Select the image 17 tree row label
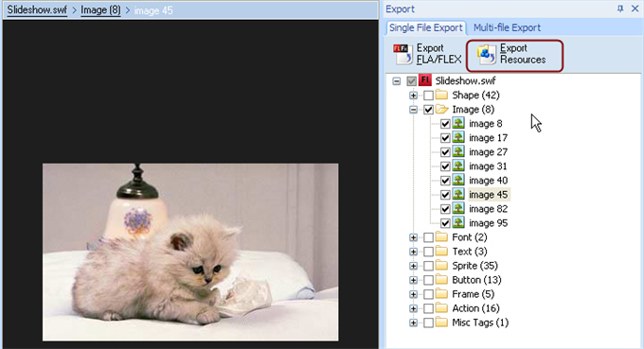 pos(489,138)
